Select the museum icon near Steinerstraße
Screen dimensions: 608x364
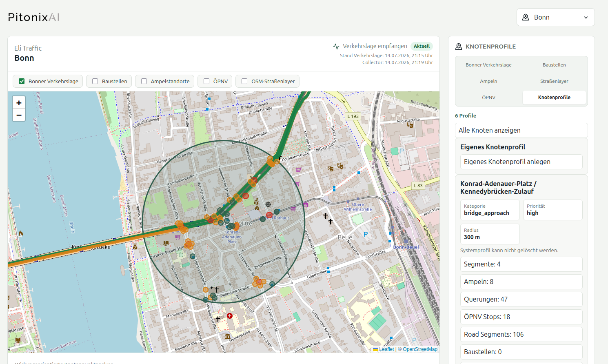click(228, 336)
